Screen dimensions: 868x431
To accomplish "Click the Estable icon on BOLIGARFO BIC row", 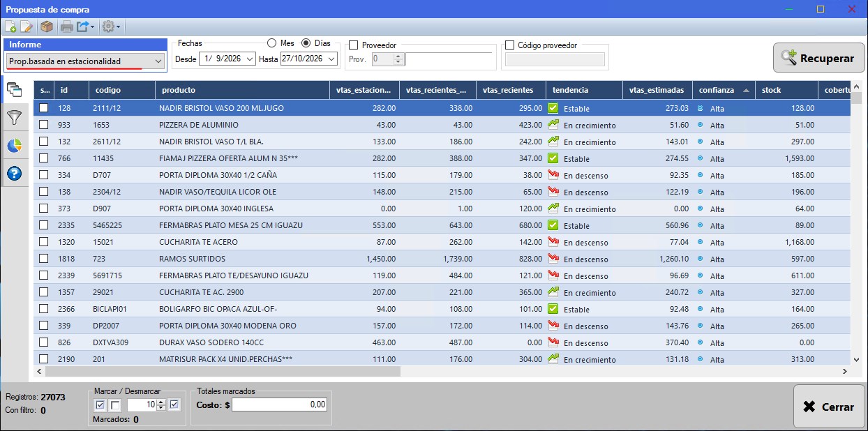I will (x=553, y=309).
